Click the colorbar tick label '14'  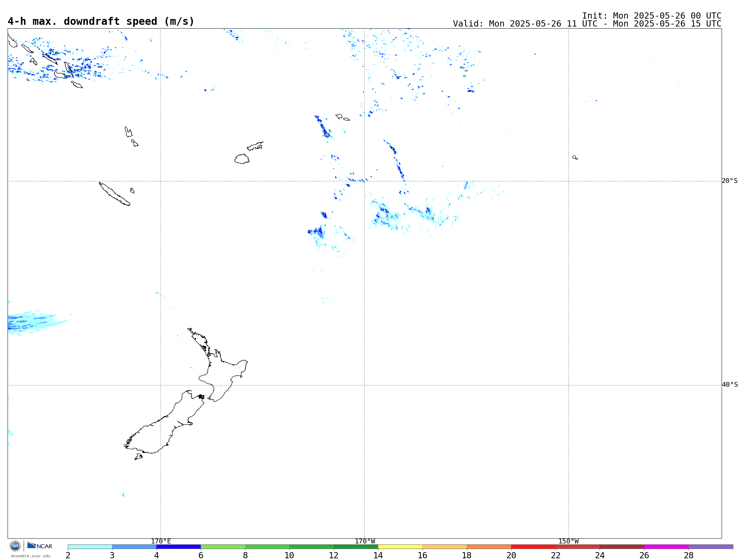[378, 556]
